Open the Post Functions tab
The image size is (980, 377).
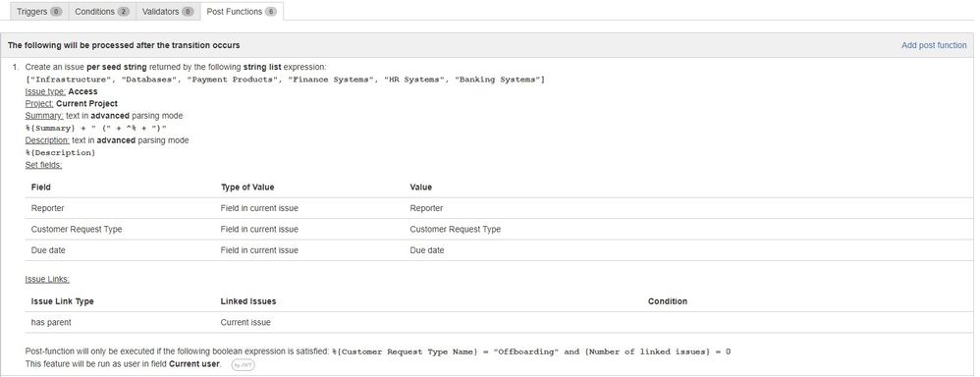click(x=242, y=11)
